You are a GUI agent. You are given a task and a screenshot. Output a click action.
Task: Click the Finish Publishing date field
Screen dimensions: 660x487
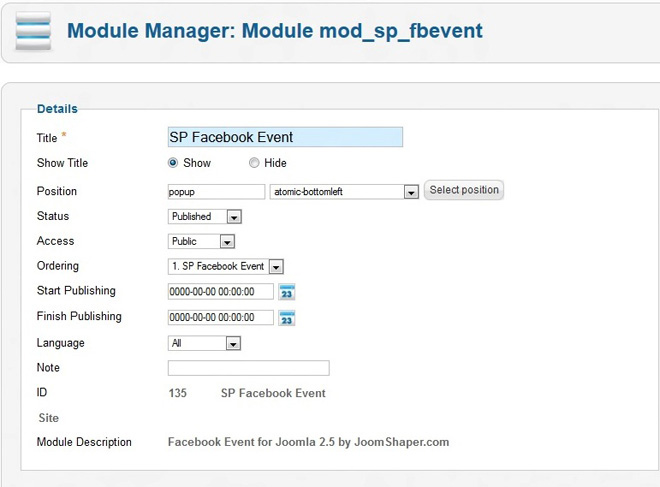[221, 317]
